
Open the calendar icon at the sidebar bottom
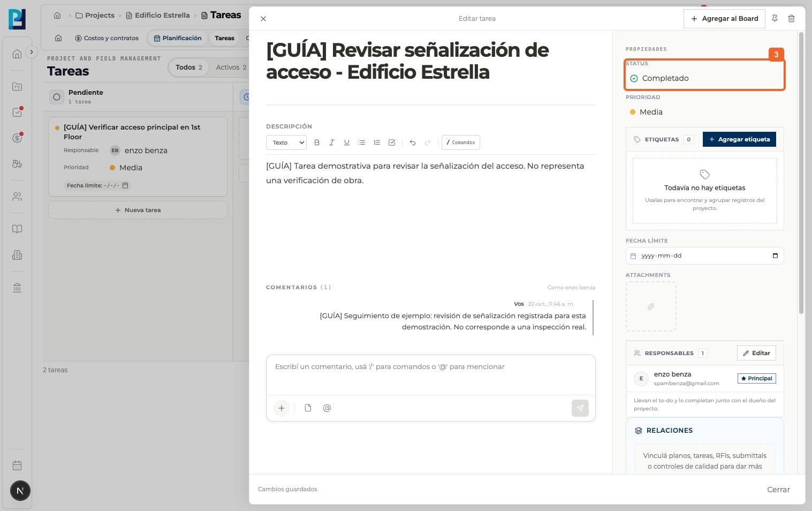(x=17, y=465)
